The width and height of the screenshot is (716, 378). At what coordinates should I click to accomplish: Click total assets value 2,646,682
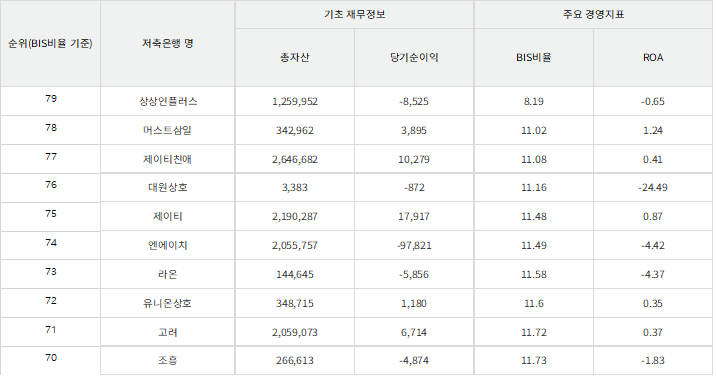point(295,160)
